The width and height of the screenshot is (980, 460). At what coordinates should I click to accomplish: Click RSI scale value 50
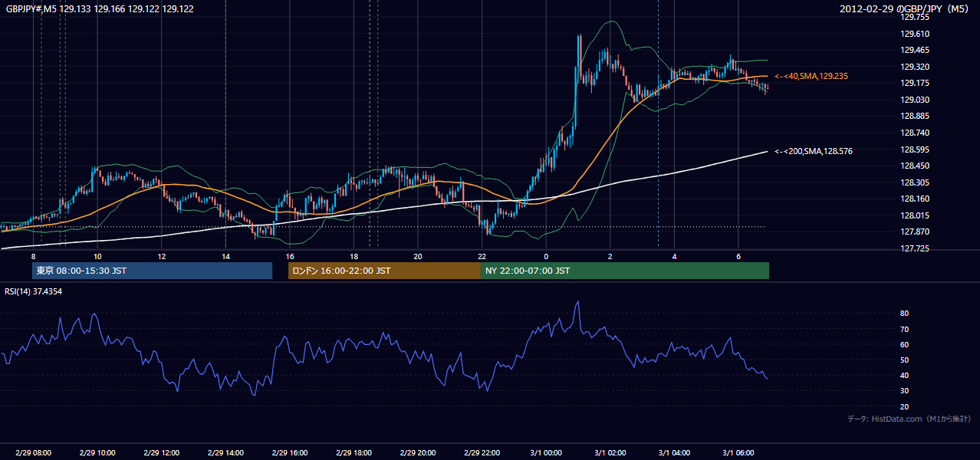[905, 360]
